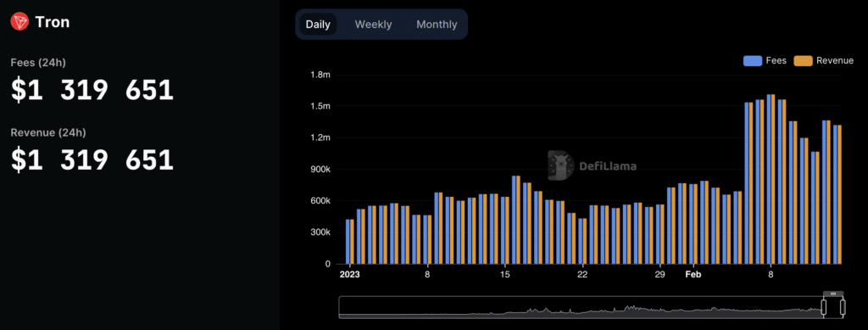The image size is (868, 330).
Task: Click the 2023 x-axis label
Action: 349,274
